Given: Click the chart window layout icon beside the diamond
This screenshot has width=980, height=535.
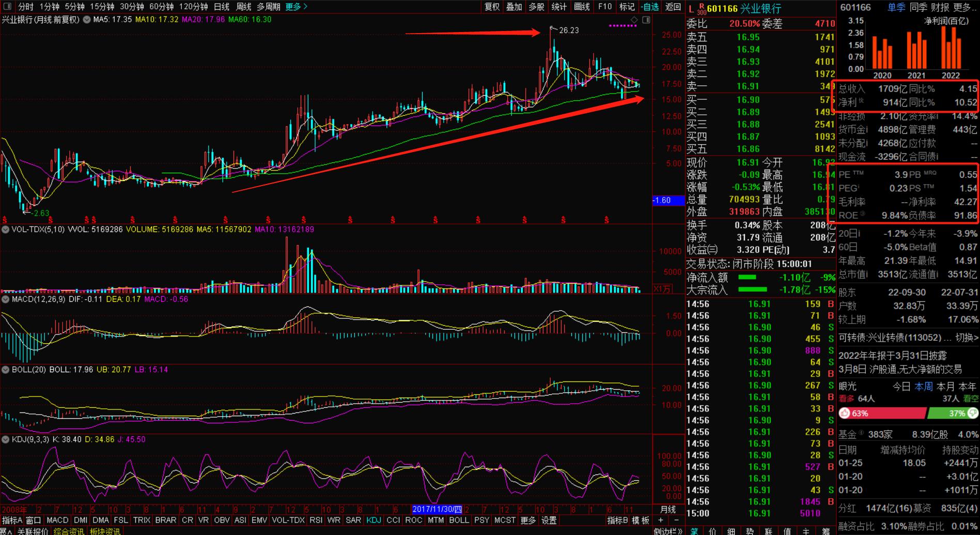Looking at the screenshot, I should pyautogui.click(x=646, y=20).
